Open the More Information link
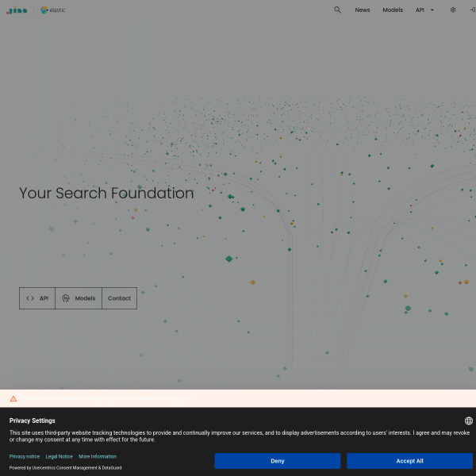Image resolution: width=476 pixels, height=476 pixels. (x=98, y=456)
